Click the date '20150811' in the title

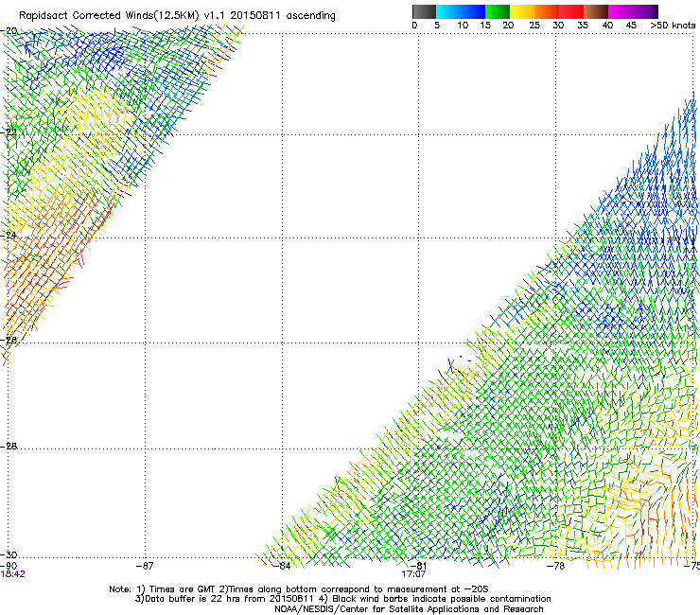(x=255, y=15)
